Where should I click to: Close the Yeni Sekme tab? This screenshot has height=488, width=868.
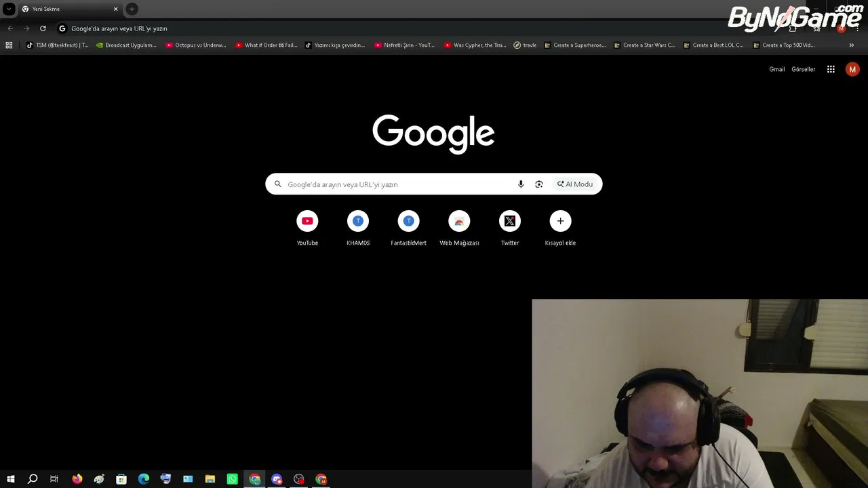pos(115,9)
